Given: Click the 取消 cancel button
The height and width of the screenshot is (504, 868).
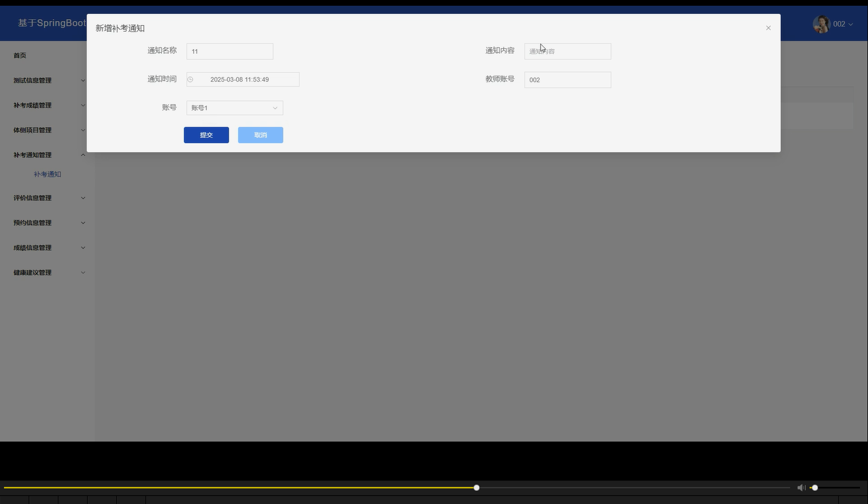Looking at the screenshot, I should coord(261,135).
